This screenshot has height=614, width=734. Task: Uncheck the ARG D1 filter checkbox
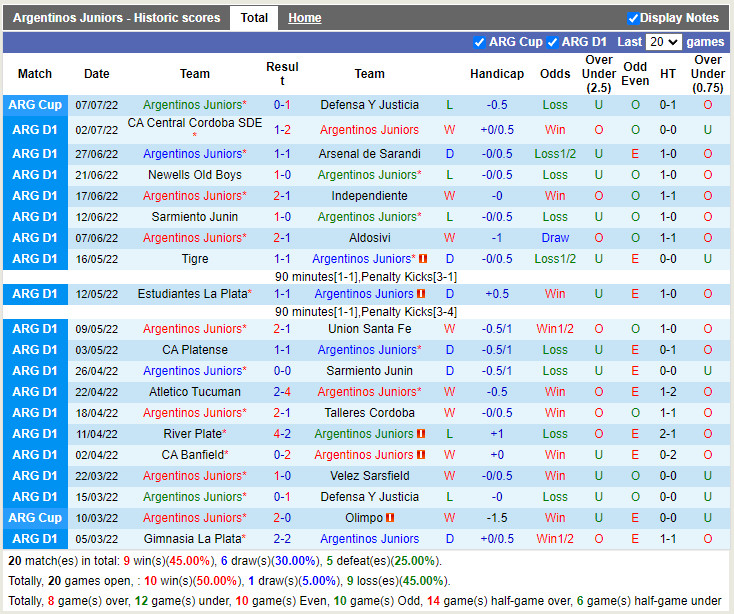[x=552, y=42]
